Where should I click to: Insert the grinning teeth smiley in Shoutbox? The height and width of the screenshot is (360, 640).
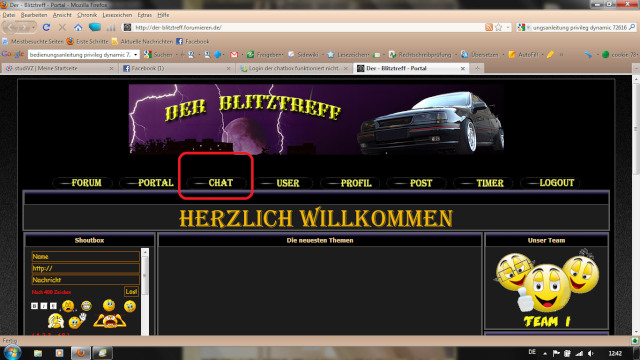[x=86, y=305]
